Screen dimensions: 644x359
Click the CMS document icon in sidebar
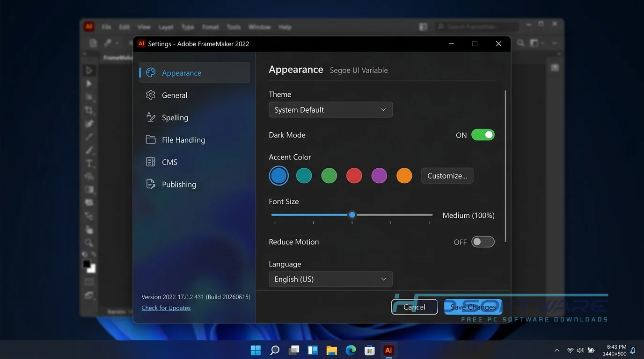pyautogui.click(x=151, y=162)
